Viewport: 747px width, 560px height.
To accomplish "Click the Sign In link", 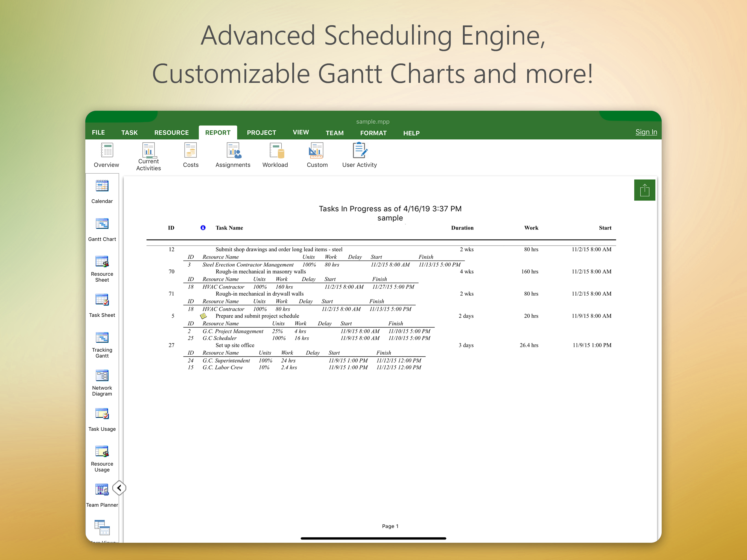I will click(x=646, y=132).
